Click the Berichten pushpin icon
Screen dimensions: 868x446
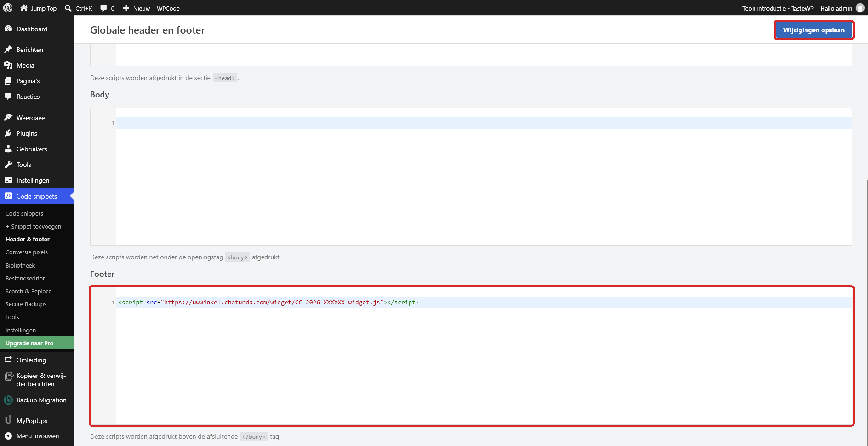(x=8, y=49)
